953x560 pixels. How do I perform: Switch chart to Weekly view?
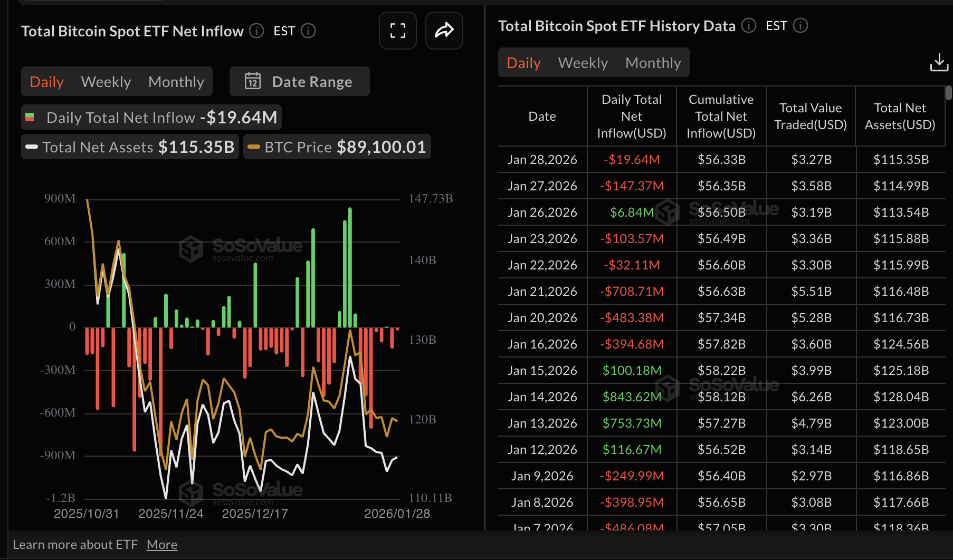pos(106,82)
